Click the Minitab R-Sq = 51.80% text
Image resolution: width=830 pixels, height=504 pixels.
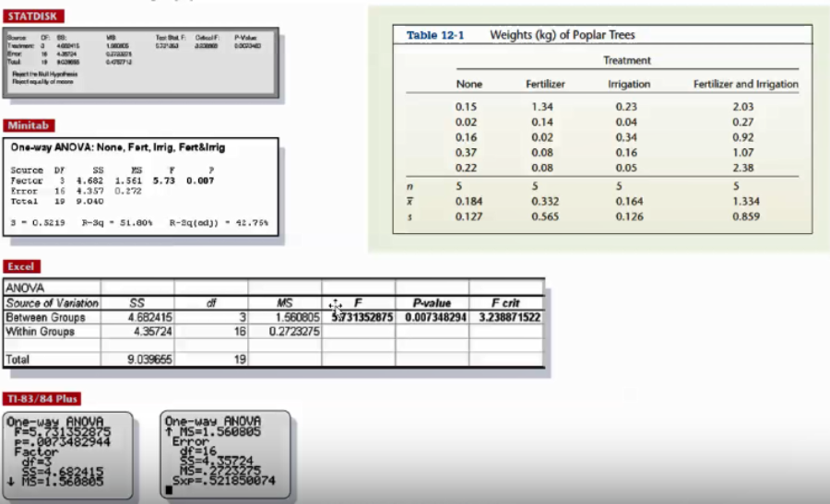[x=117, y=223]
